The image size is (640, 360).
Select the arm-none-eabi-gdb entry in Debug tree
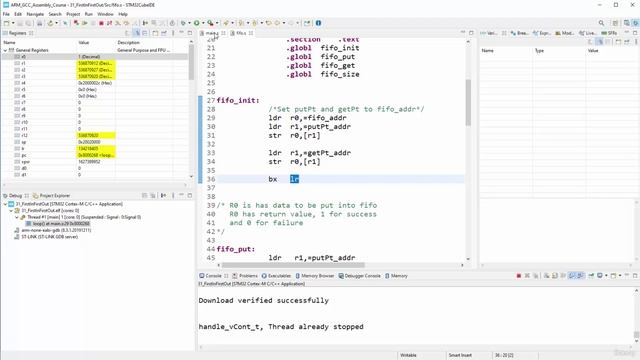click(x=53, y=230)
